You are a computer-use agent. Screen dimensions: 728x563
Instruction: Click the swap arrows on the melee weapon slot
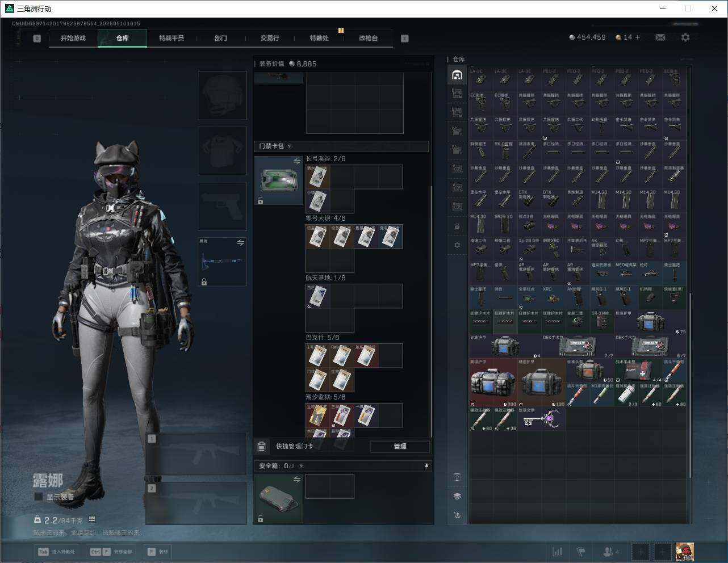[240, 243]
